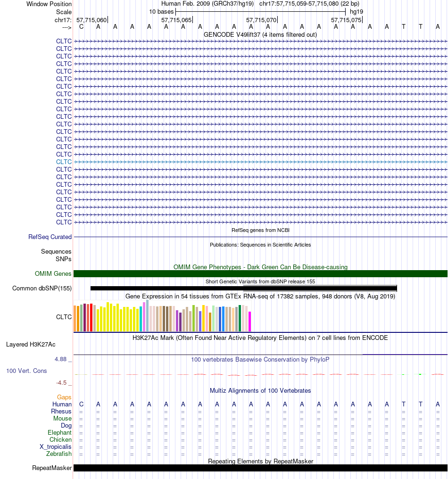Image resolution: width=448 pixels, height=479 pixels.
Task: Click the "X_tropicalis" alignment row label
Action: 55,446
